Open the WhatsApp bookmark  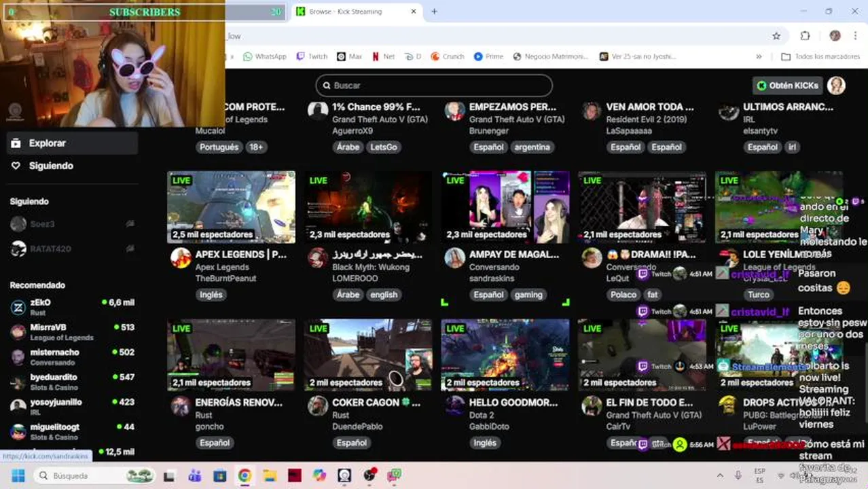265,56
